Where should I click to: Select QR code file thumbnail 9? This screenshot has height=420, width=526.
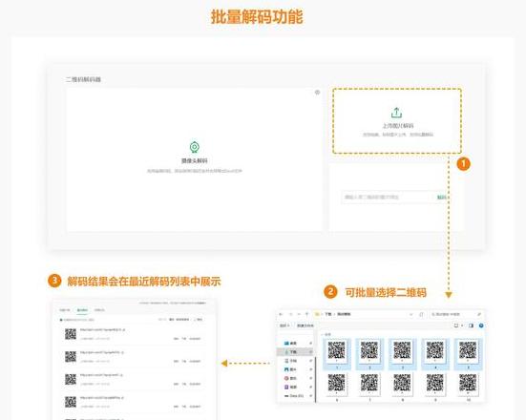pos(435,387)
